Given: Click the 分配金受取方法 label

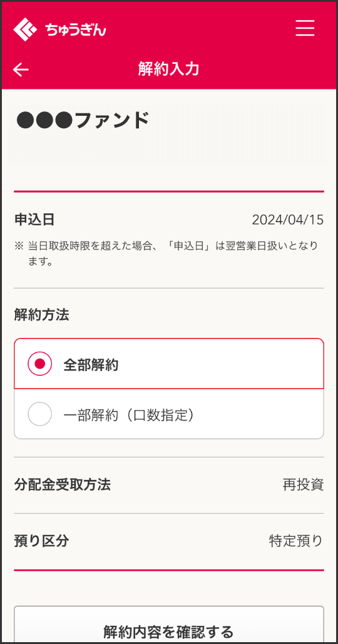Looking at the screenshot, I should 62,485.
